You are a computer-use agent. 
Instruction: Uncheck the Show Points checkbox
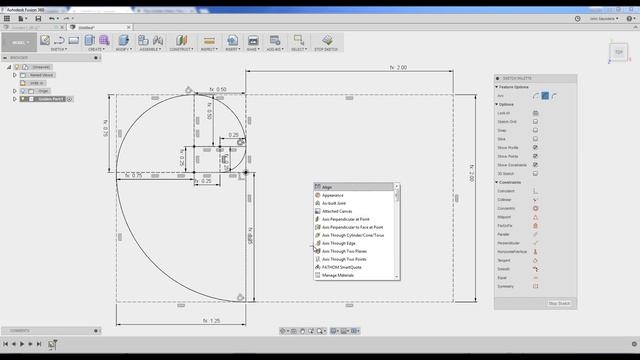(x=536, y=156)
